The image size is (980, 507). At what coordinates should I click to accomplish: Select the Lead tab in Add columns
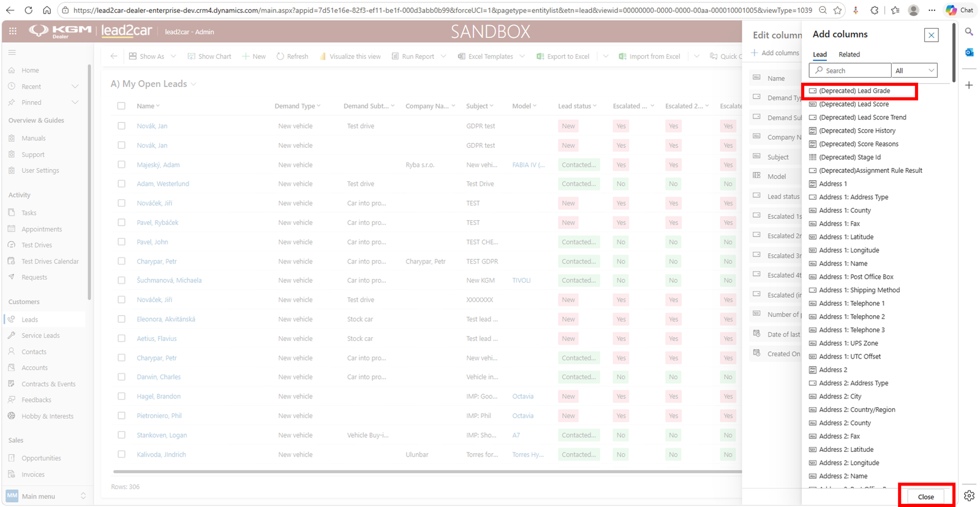[x=820, y=55]
